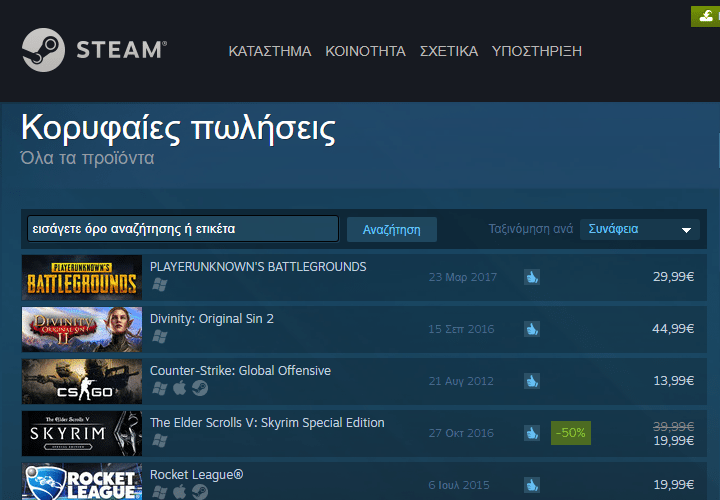Click Windows icon under Skyrim Special Edition
This screenshot has width=720, height=500.
(159, 440)
